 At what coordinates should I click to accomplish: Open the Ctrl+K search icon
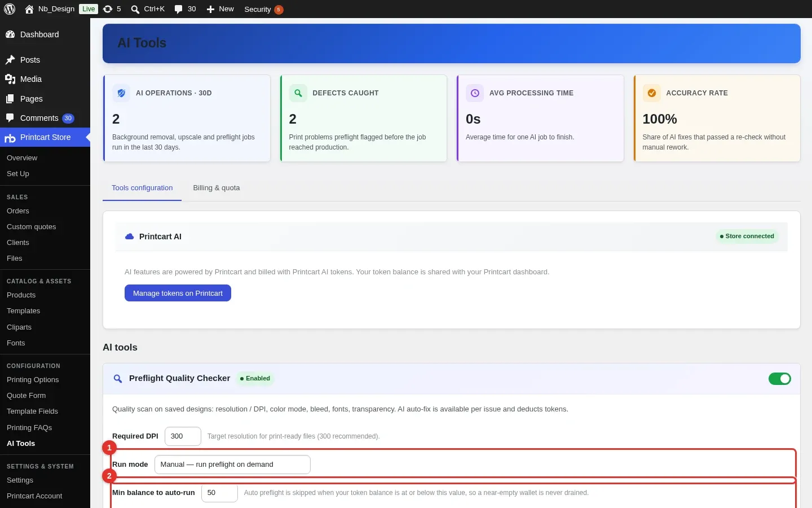135,9
